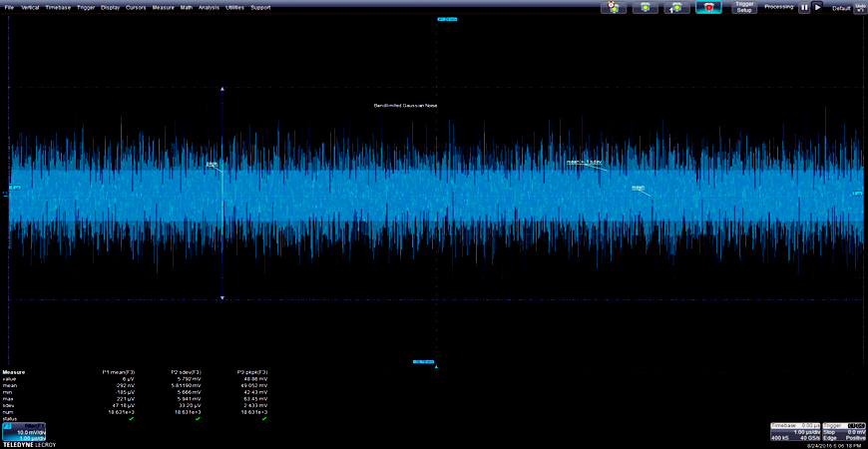
Task: Click the P3 status green checkmark
Action: pos(264,418)
